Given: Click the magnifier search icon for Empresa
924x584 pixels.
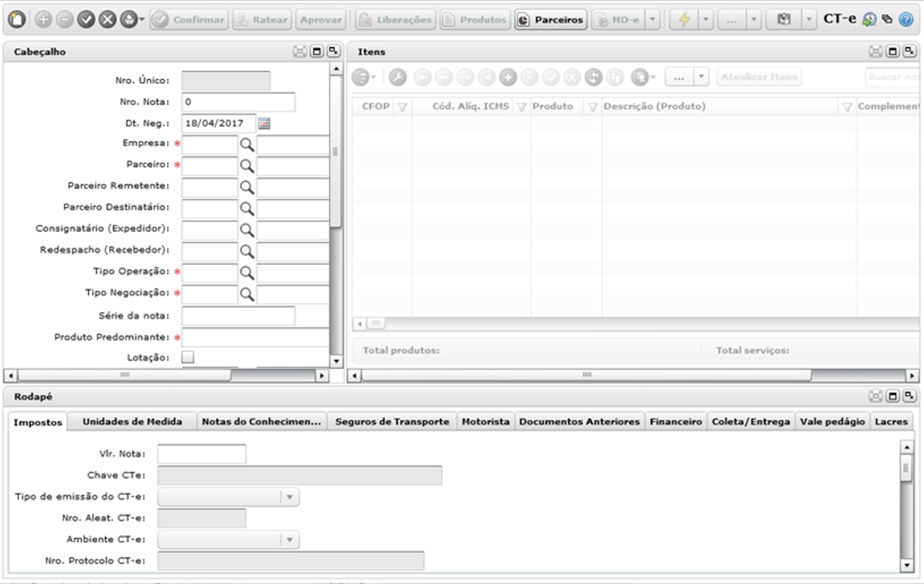Looking at the screenshot, I should coord(247,145).
